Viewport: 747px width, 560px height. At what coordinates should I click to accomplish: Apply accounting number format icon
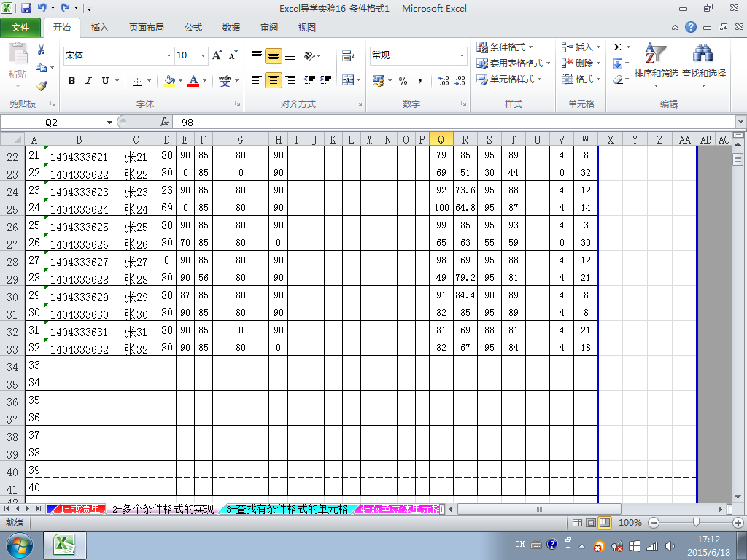[379, 80]
